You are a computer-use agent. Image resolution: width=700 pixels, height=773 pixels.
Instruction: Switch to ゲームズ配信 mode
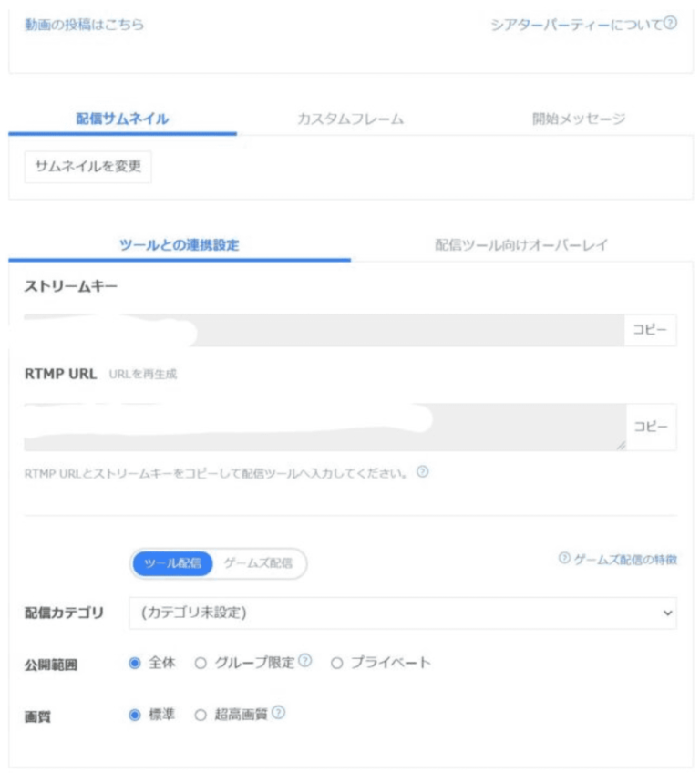pyautogui.click(x=258, y=563)
